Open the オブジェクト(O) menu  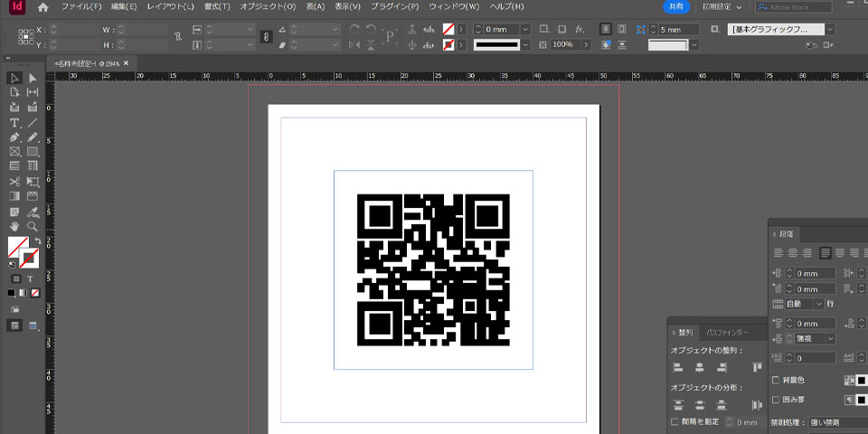(x=268, y=7)
